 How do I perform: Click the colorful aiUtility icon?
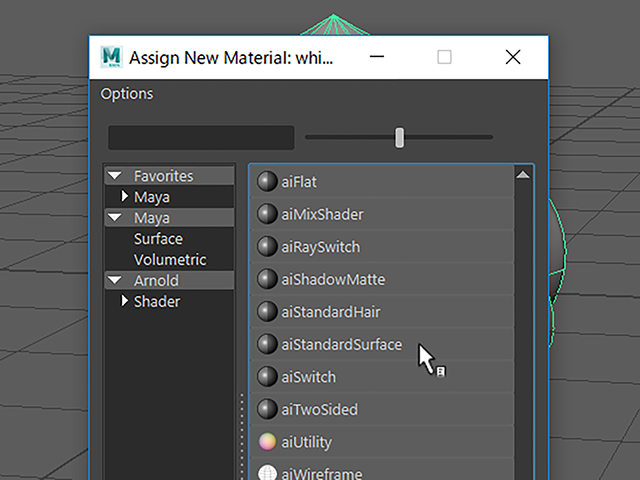tap(267, 442)
